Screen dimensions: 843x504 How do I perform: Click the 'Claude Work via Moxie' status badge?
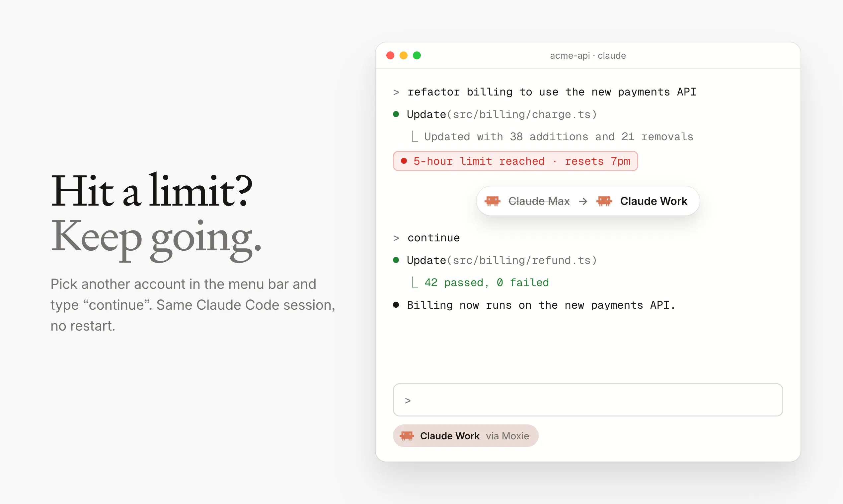click(465, 436)
